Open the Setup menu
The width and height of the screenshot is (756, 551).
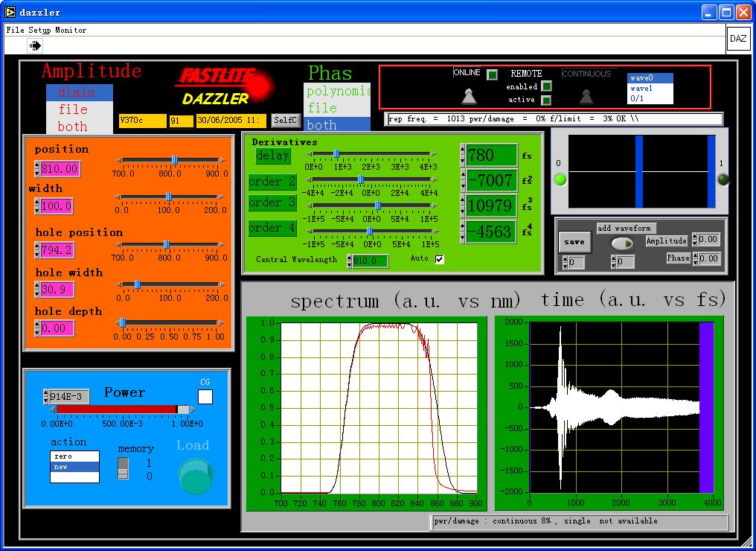click(39, 30)
